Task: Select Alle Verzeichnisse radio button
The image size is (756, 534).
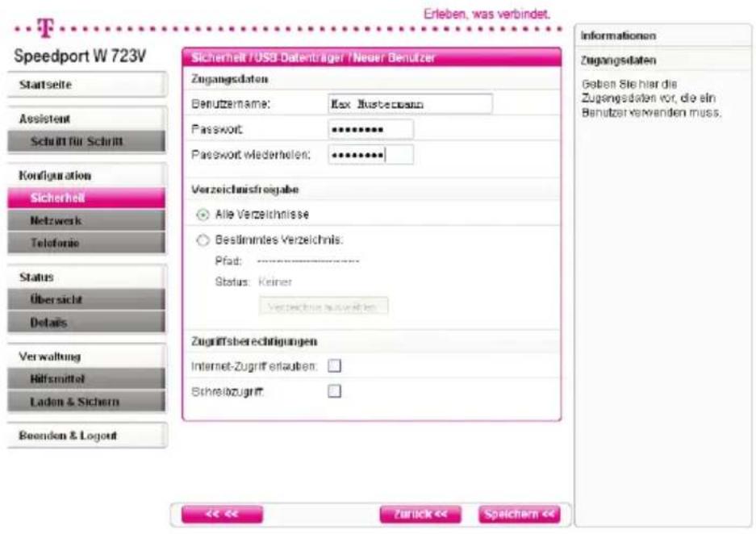Action: [203, 215]
